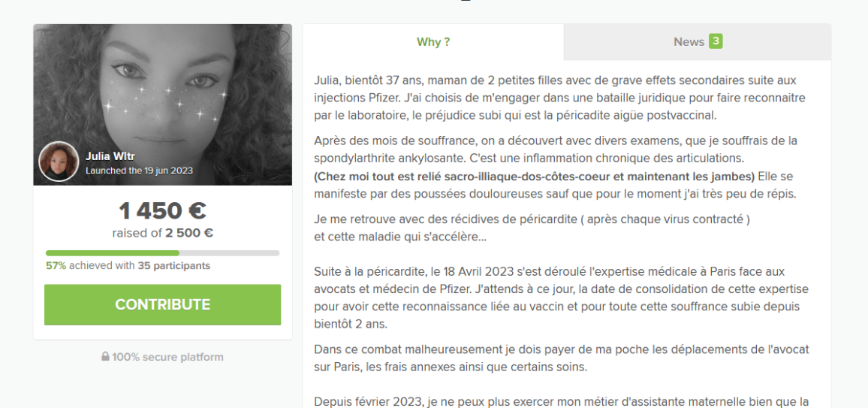Hit the green CONTRIBUTE button
Screen dimensions: 868x408
point(163,305)
